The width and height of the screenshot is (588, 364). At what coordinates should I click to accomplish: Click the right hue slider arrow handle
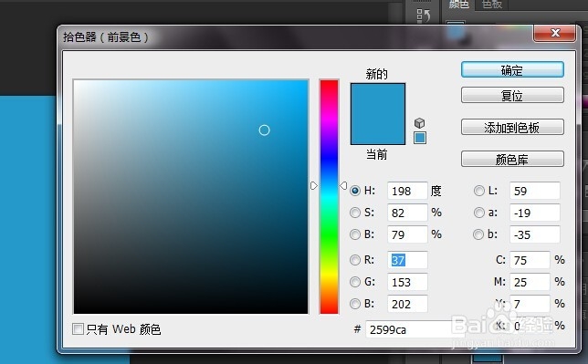pyautogui.click(x=343, y=185)
